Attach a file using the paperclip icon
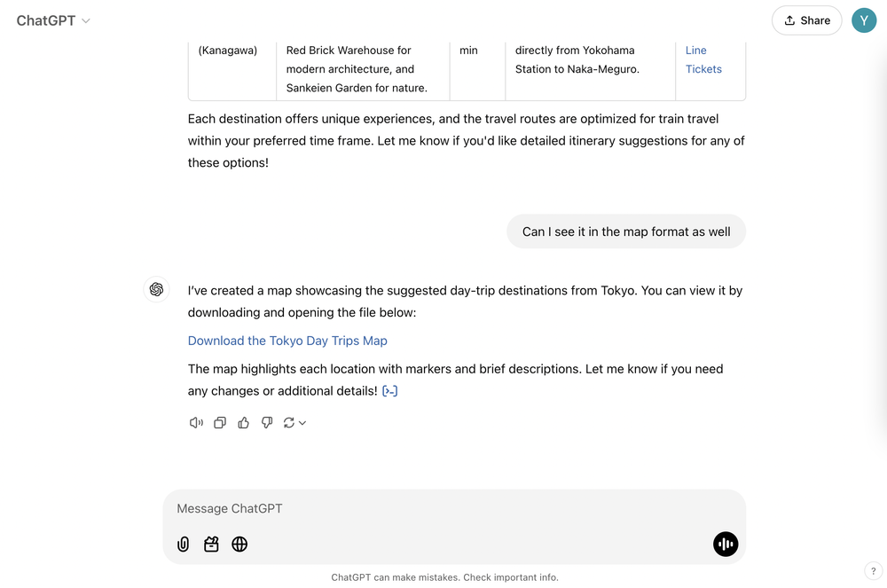The image size is (887, 588). point(183,544)
